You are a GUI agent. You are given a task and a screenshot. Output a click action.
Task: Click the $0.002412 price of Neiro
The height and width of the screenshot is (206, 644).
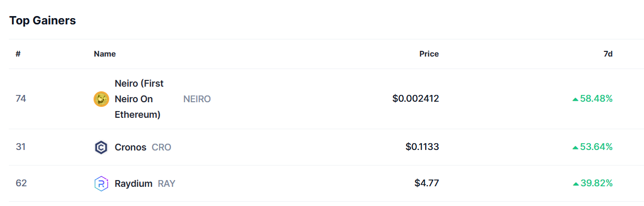tap(416, 99)
